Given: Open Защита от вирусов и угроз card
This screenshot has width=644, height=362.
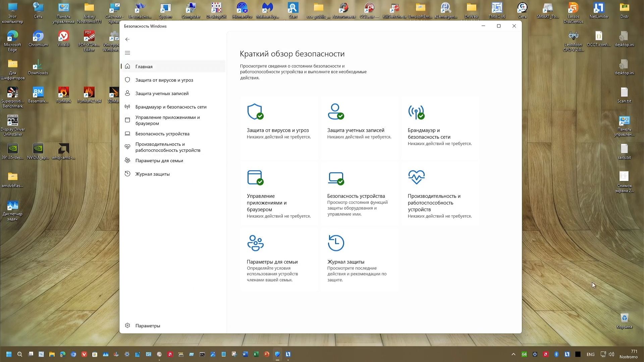Looking at the screenshot, I should pyautogui.click(x=279, y=128).
